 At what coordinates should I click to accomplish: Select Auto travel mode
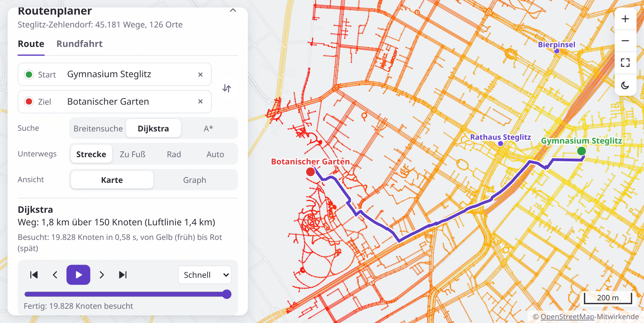[x=215, y=154]
